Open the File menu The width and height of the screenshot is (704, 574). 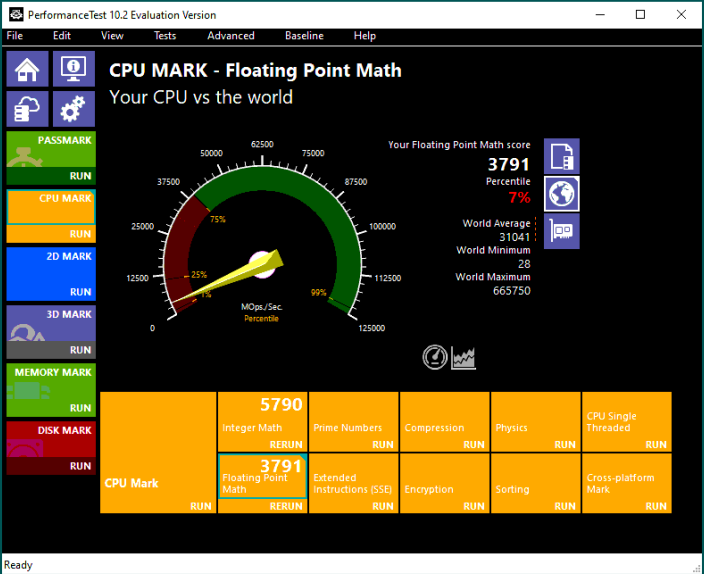(x=14, y=35)
